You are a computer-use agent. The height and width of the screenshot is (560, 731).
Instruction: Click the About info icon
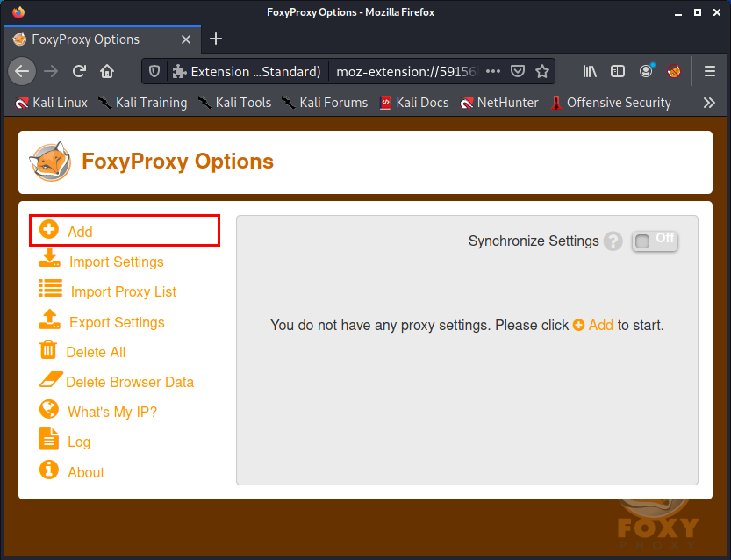coord(49,470)
